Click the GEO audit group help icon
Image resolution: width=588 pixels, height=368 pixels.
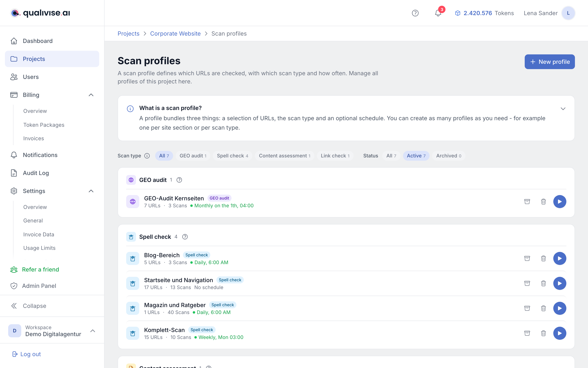tap(179, 180)
